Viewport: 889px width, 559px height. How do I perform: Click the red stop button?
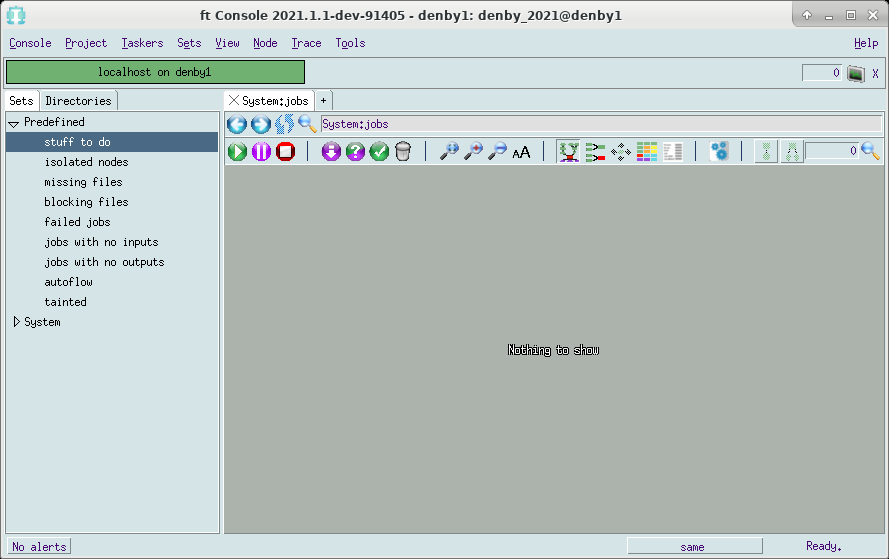285,152
